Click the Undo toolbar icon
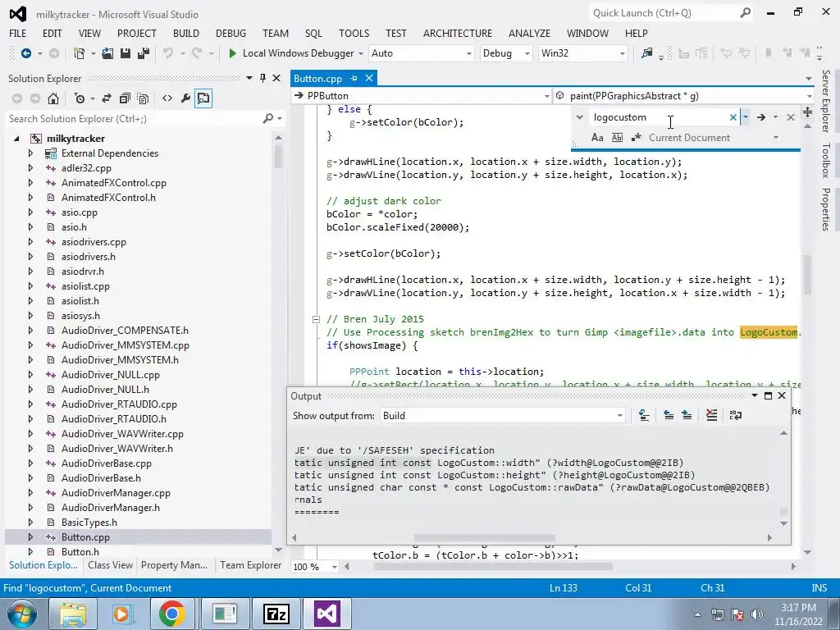The width and height of the screenshot is (840, 630). click(168, 53)
